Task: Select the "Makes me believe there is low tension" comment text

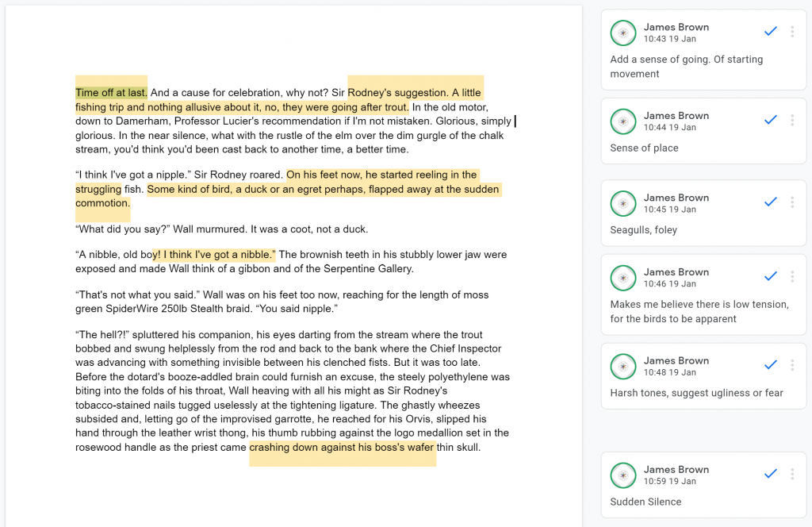Action: (699, 311)
